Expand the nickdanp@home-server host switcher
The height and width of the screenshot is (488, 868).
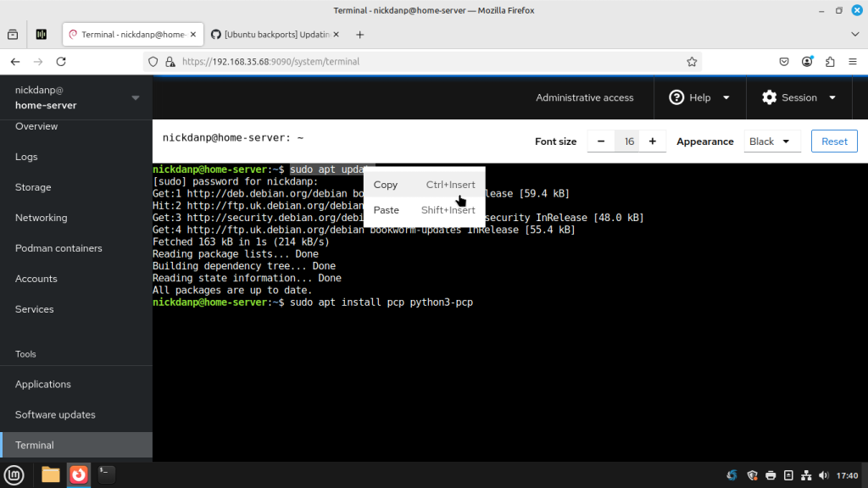[76, 97]
